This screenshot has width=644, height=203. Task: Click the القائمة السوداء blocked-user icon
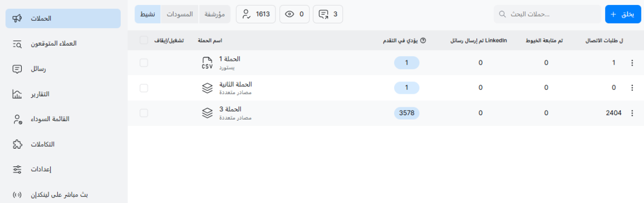(17, 119)
